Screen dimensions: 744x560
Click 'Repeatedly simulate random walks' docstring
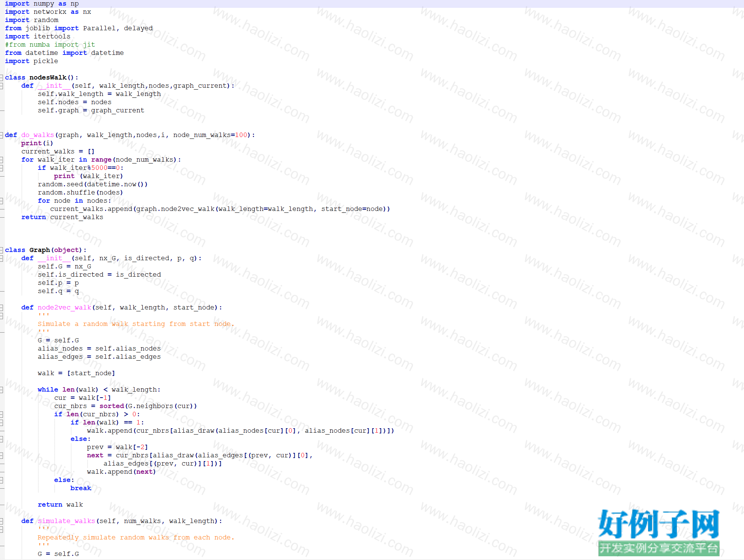point(136,538)
